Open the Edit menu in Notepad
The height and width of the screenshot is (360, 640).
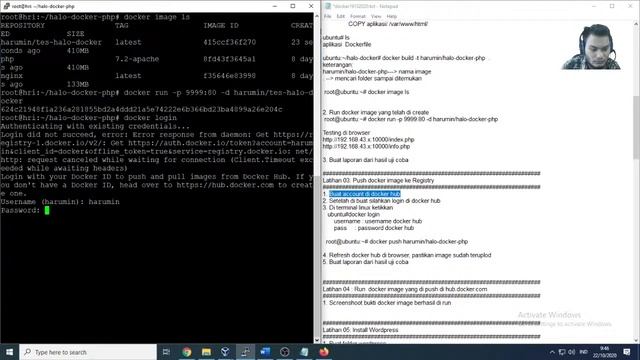(340, 16)
